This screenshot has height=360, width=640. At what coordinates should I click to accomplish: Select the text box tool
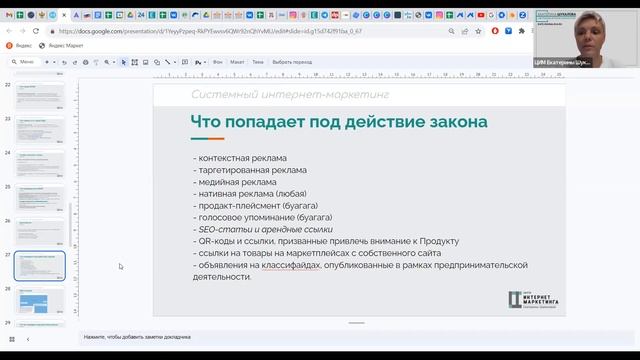[x=134, y=62]
